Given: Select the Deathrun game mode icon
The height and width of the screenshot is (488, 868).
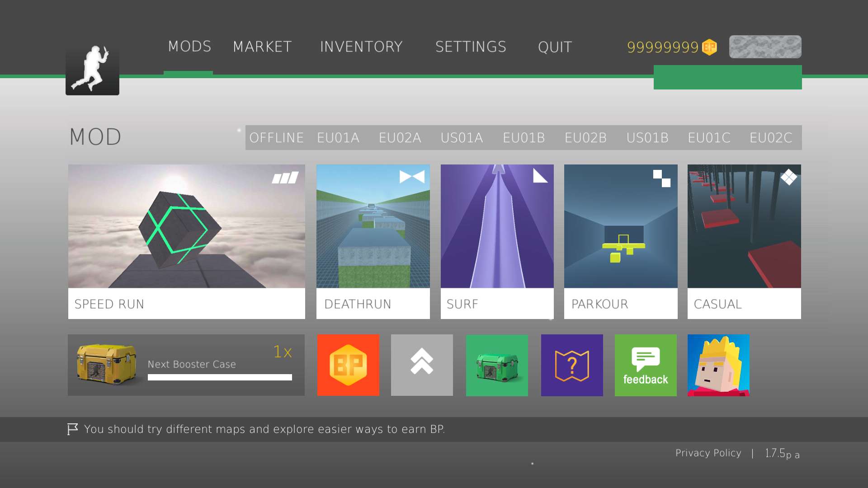Looking at the screenshot, I should tap(373, 241).
